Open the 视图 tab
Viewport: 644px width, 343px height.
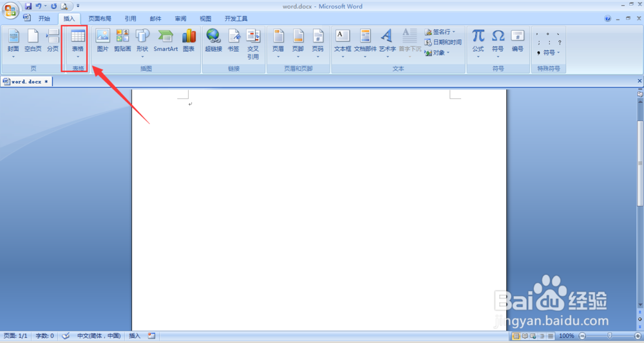tap(205, 19)
